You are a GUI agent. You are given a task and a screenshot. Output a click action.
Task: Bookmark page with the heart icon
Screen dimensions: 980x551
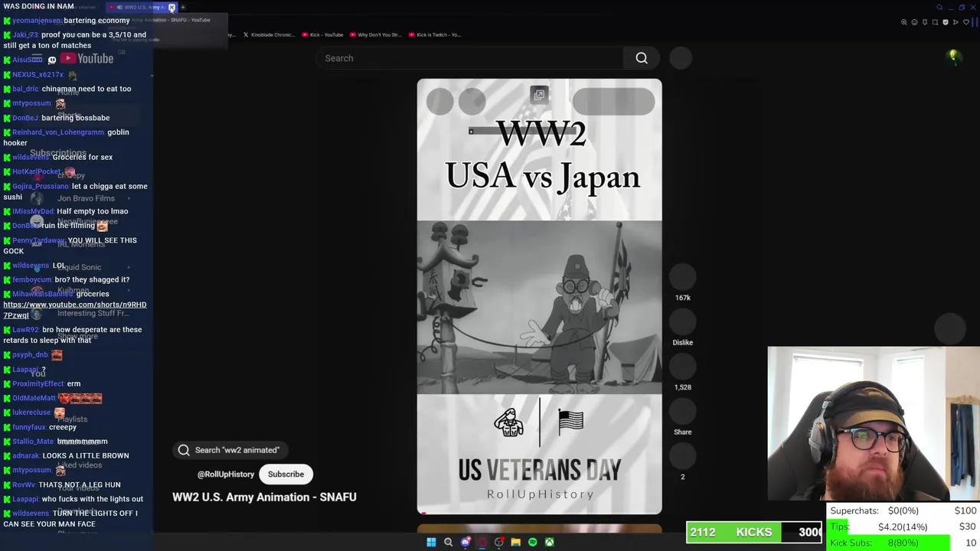(966, 22)
